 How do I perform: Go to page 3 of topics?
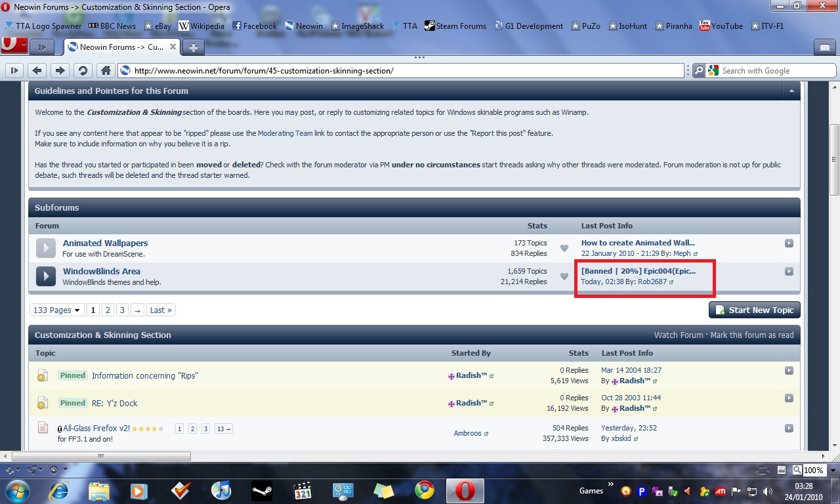tap(122, 310)
